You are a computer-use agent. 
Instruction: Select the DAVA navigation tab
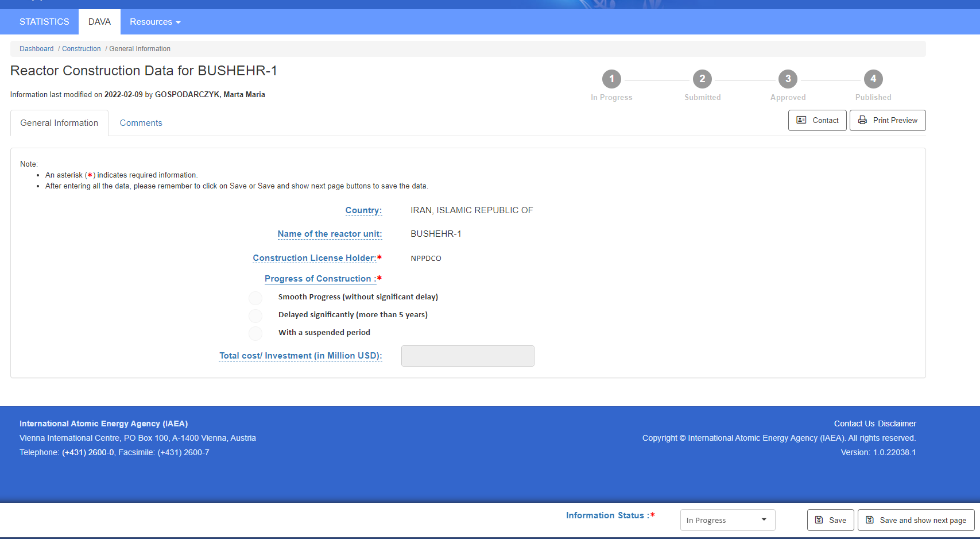tap(99, 22)
